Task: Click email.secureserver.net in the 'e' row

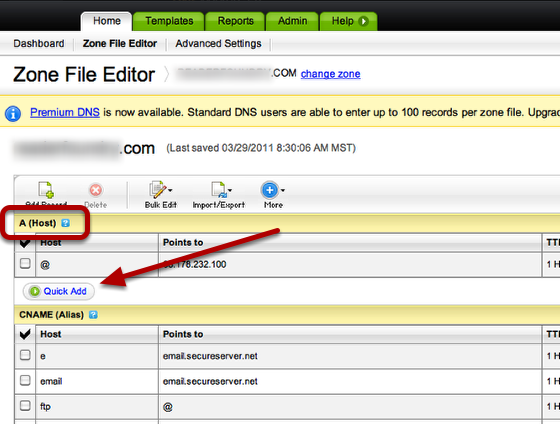Action: pyautogui.click(x=210, y=356)
